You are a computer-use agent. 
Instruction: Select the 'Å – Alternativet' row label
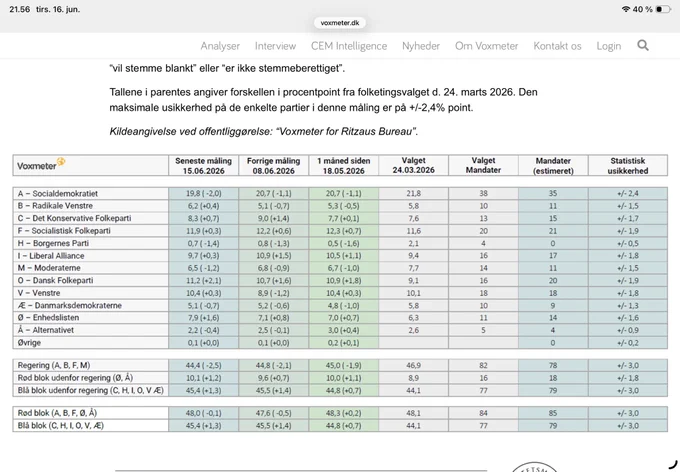point(46,331)
